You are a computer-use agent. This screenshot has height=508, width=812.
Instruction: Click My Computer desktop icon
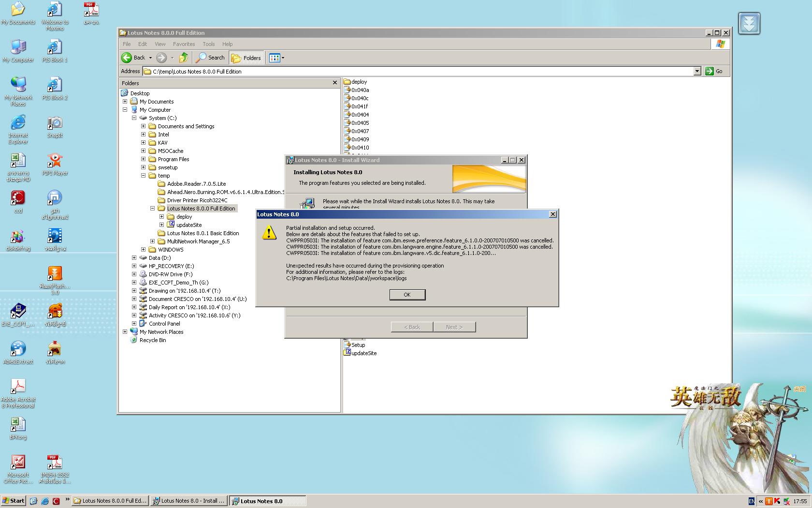18,51
